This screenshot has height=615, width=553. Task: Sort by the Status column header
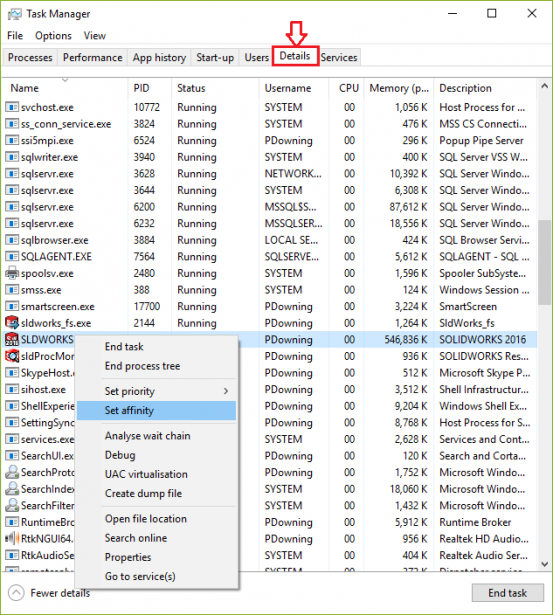pos(215,88)
